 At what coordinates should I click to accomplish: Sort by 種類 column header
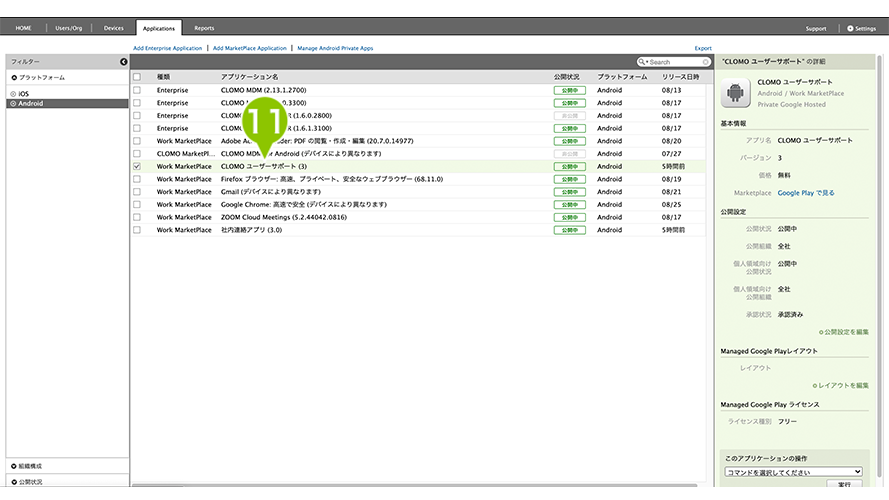[163, 77]
